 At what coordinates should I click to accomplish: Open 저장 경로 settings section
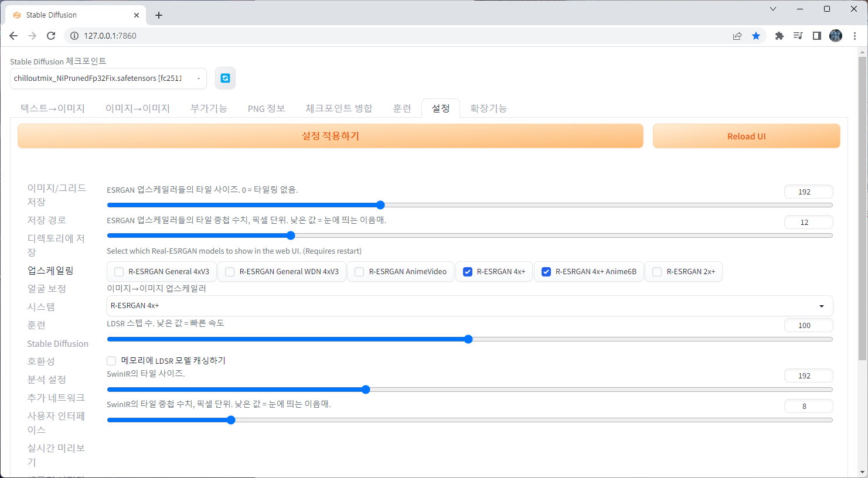coord(46,220)
